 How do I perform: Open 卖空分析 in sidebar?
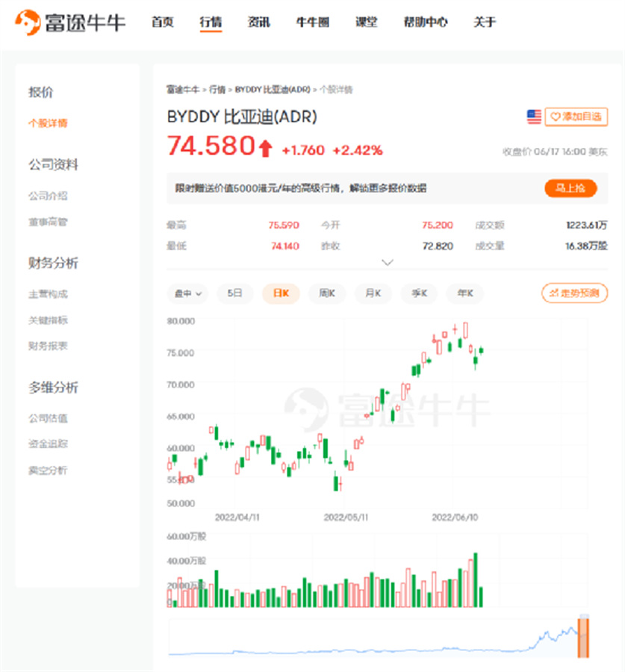coord(48,470)
